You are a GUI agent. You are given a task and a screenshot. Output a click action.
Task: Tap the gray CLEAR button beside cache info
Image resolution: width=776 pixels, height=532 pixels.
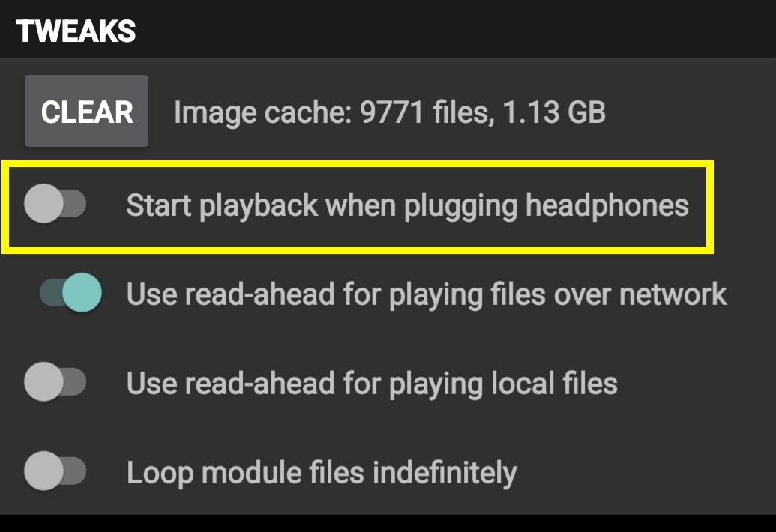click(86, 112)
